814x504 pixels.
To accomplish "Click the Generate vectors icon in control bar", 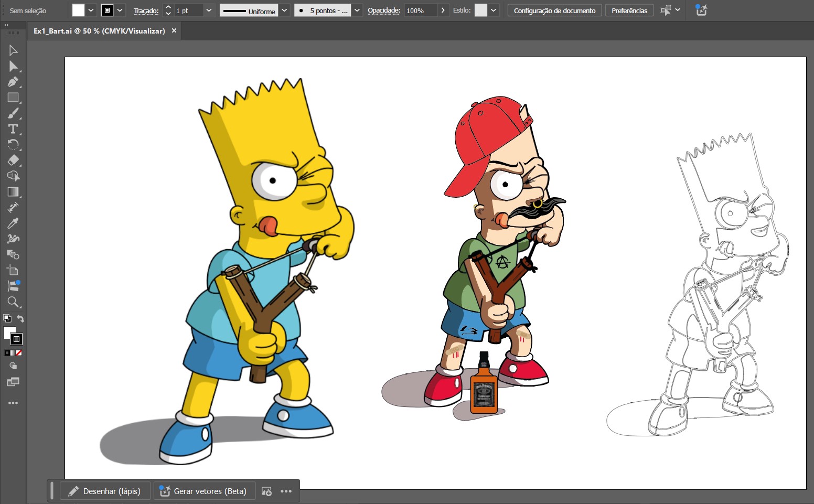I will pos(701,10).
